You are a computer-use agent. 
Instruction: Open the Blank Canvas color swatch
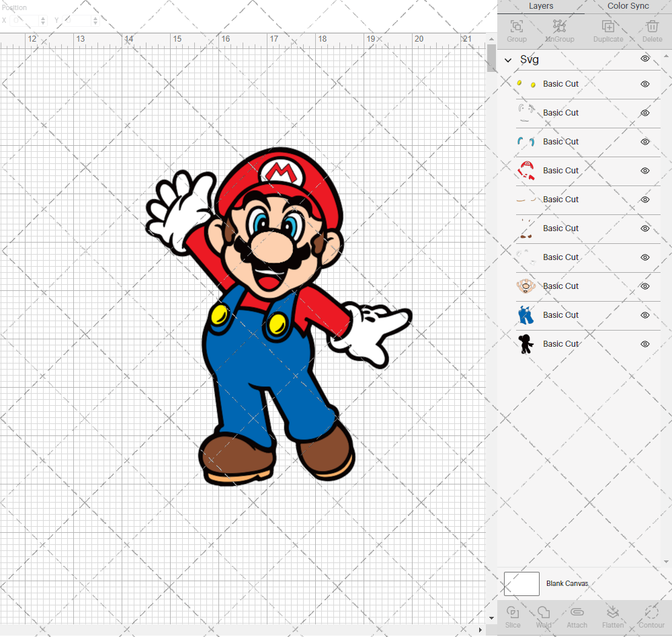click(521, 583)
